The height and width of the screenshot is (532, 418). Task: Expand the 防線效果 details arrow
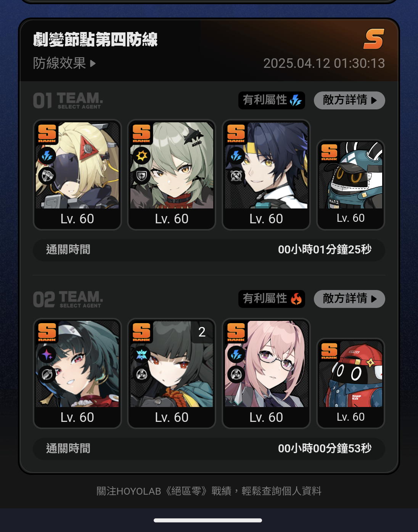pyautogui.click(x=93, y=63)
